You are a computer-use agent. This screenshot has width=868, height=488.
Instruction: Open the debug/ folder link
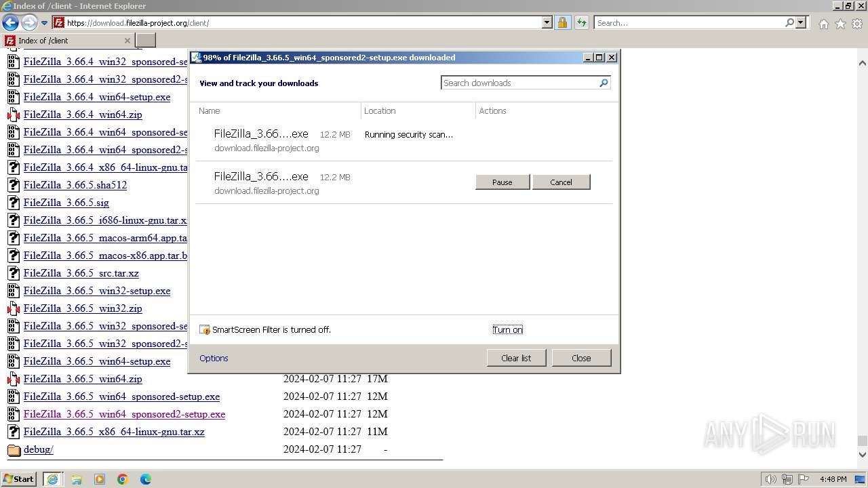(x=39, y=449)
